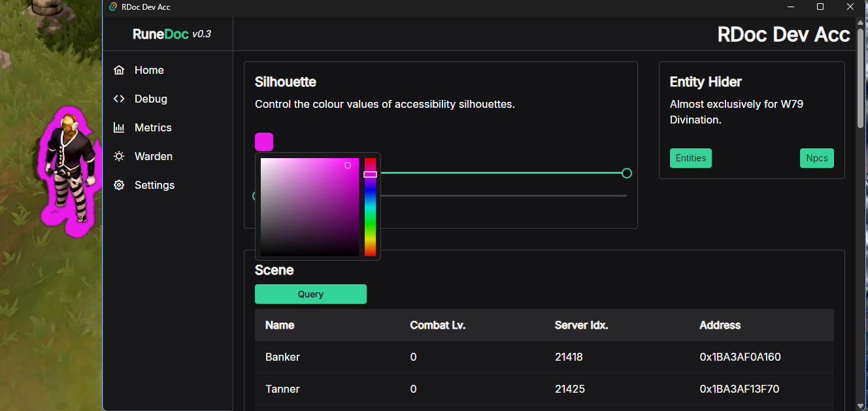Toggle the Npcs hider button
868x411 pixels.
[816, 158]
